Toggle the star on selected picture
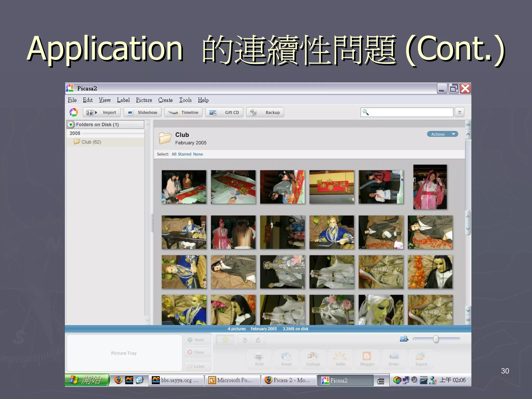 [x=225, y=340]
